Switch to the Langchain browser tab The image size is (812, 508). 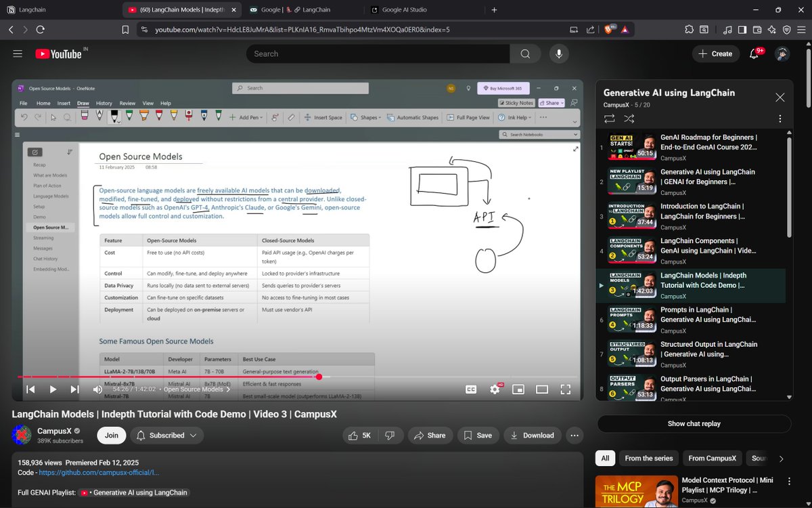58,10
